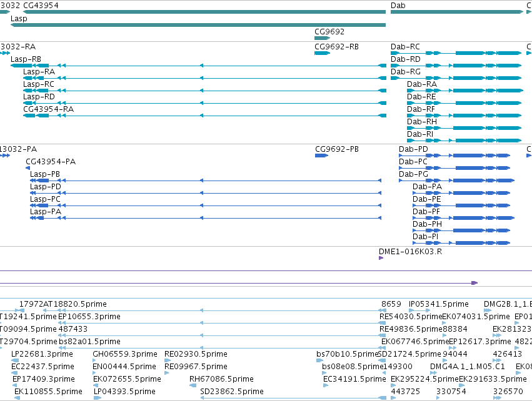Click the Dab-PD protein label
Image resolution: width=532 pixels, height=401 pixels.
(x=414, y=149)
